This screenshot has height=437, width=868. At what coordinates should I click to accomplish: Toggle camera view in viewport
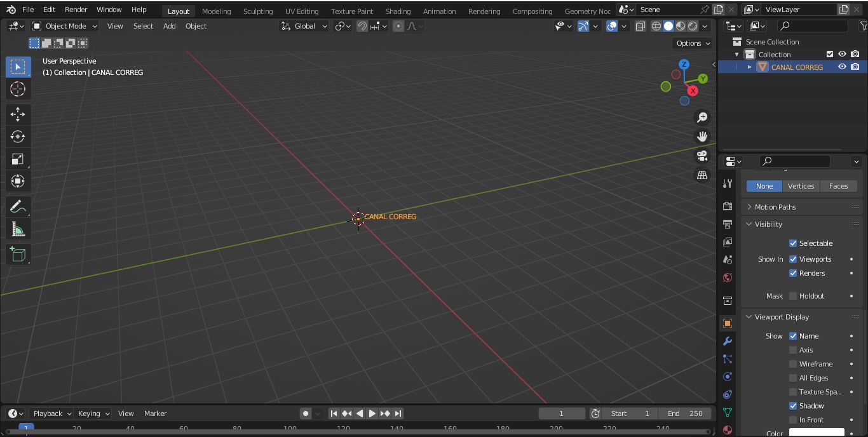pos(702,156)
